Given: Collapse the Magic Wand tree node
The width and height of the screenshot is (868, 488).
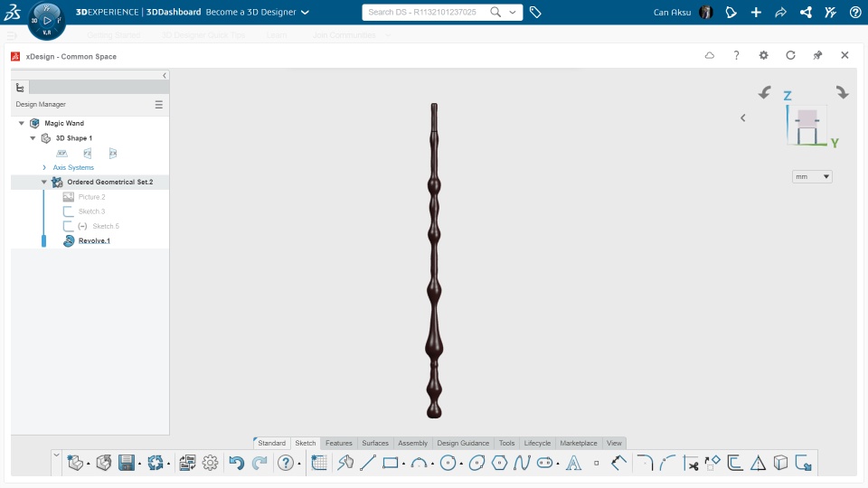Looking at the screenshot, I should coord(21,123).
